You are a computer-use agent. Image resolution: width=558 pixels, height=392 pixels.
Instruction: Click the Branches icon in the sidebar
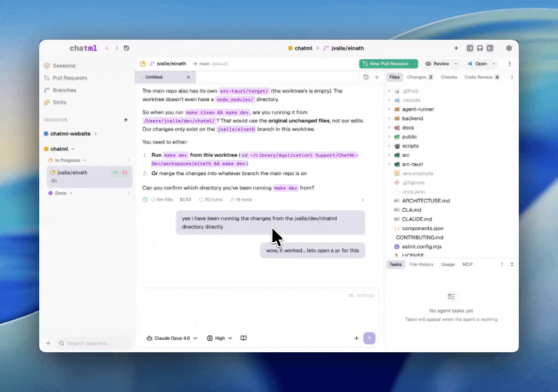48,90
